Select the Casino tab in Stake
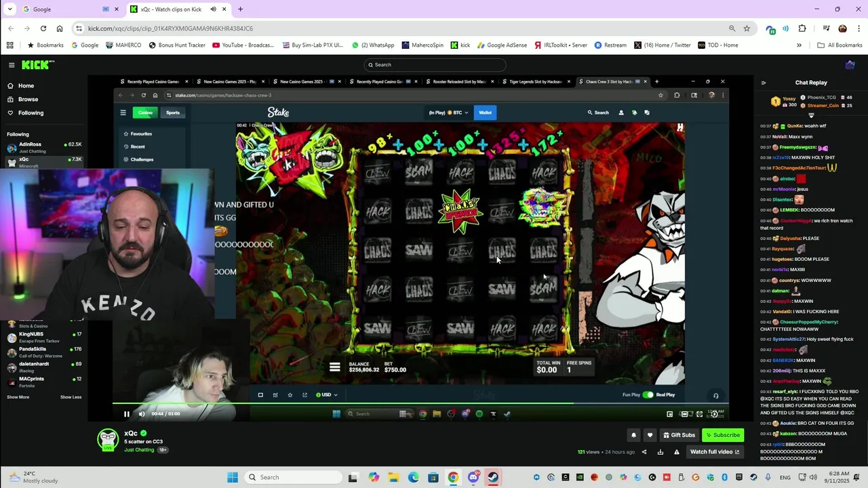 [145, 113]
